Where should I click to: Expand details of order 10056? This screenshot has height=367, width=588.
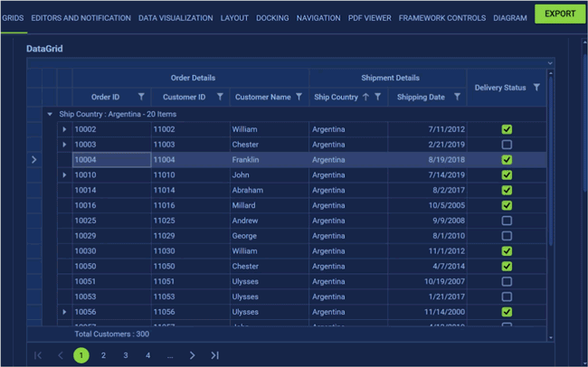coord(64,312)
